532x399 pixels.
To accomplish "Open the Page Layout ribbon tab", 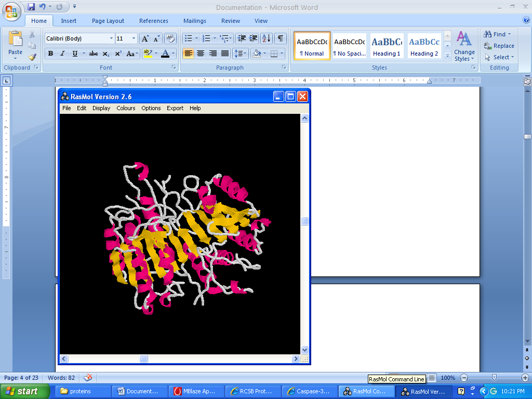I will point(108,21).
